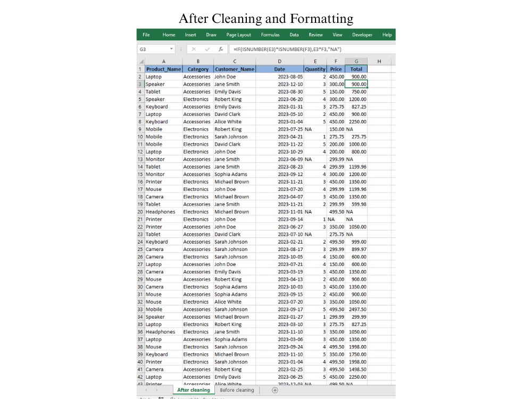Open Insert Function with the fx icon
The height and width of the screenshot is (399, 532).
[x=221, y=49]
